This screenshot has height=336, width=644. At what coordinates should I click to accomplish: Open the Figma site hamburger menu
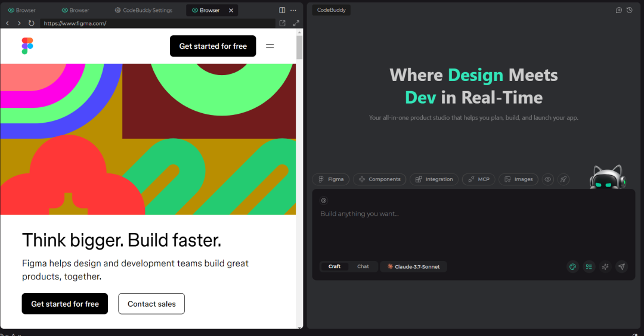(270, 46)
